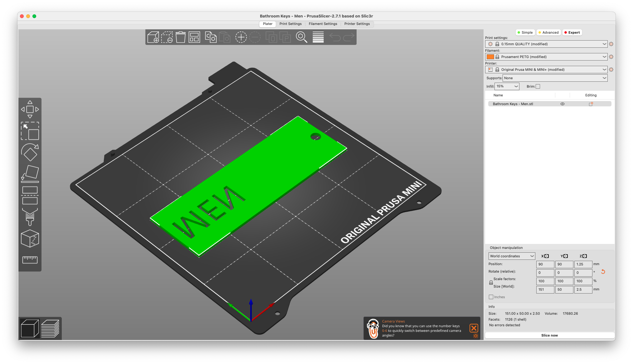
Task: Click the Slice now button
Action: click(549, 335)
